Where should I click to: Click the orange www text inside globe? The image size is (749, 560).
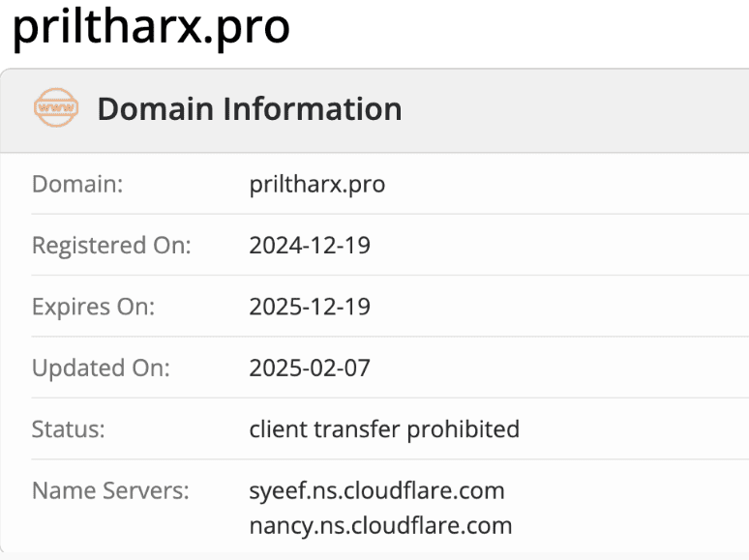56,108
